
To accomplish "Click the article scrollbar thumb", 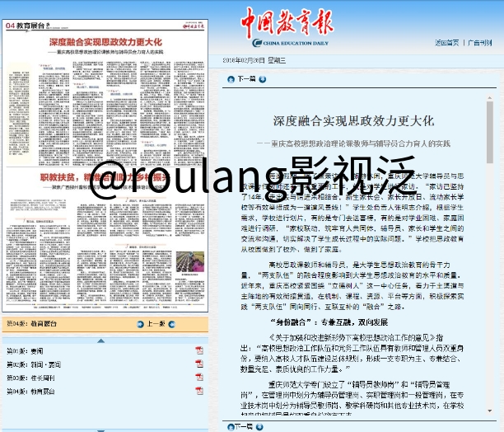I will [490, 133].
